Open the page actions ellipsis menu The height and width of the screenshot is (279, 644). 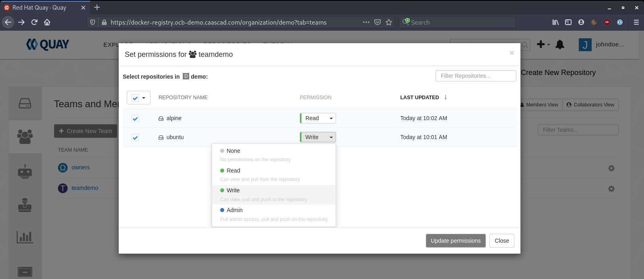pos(366,22)
